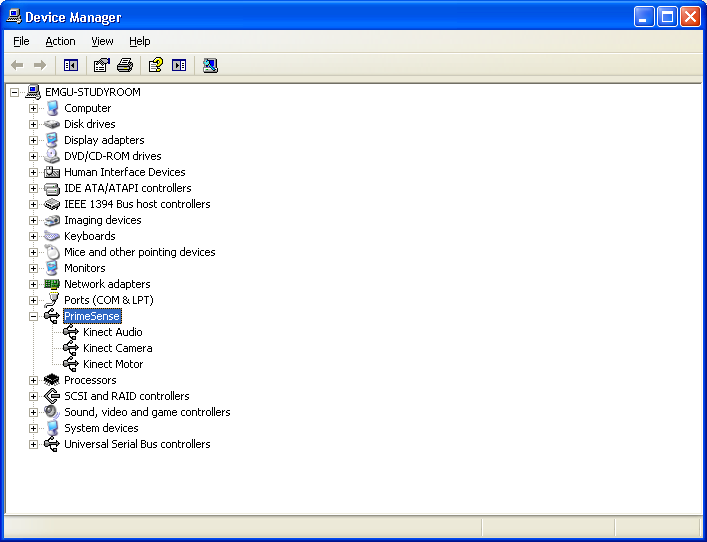Click the IDE ATA/ATAPI controllers icon
The image size is (707, 542).
[x=52, y=188]
